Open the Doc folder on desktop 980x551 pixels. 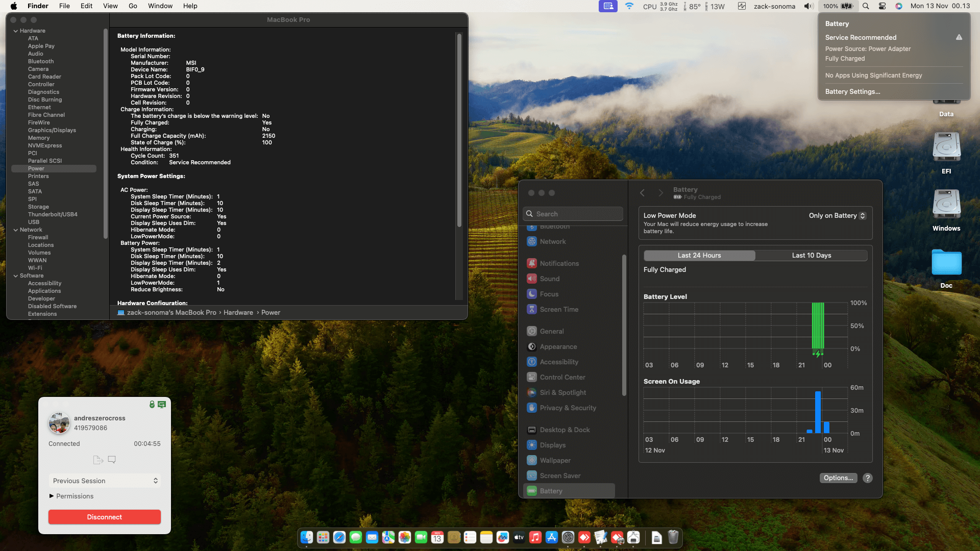(x=946, y=263)
